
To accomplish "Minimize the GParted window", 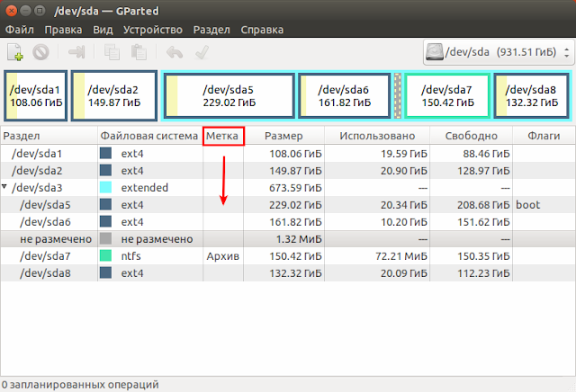I will coord(25,11).
